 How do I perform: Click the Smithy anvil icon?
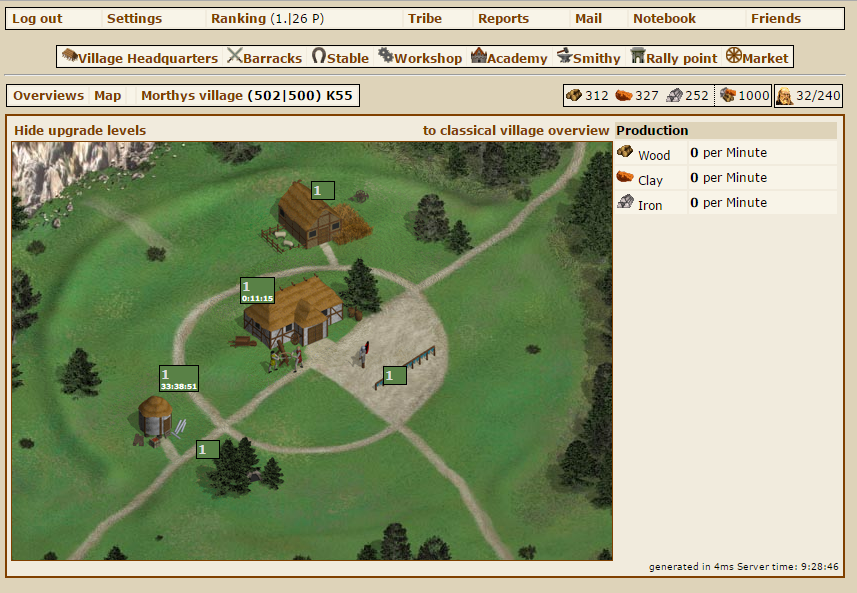pyautogui.click(x=565, y=55)
